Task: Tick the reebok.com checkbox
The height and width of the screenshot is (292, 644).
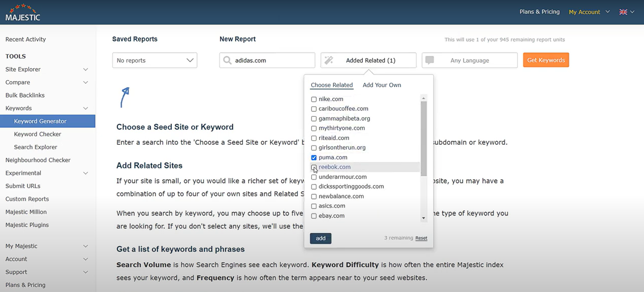Action: point(314,167)
